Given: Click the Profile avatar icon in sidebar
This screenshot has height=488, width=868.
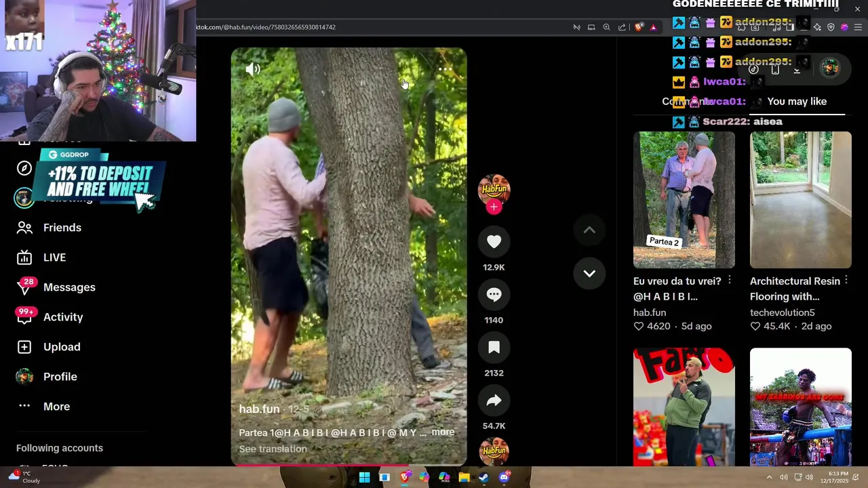Looking at the screenshot, I should 24,377.
